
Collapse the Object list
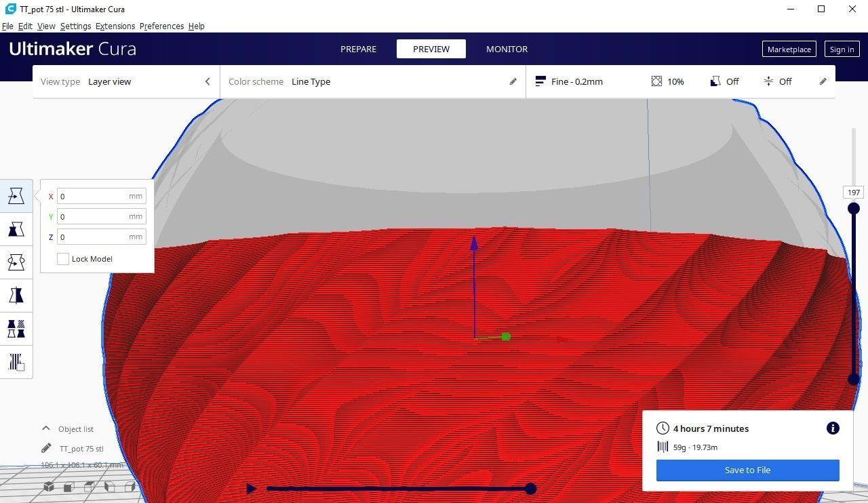coord(46,428)
